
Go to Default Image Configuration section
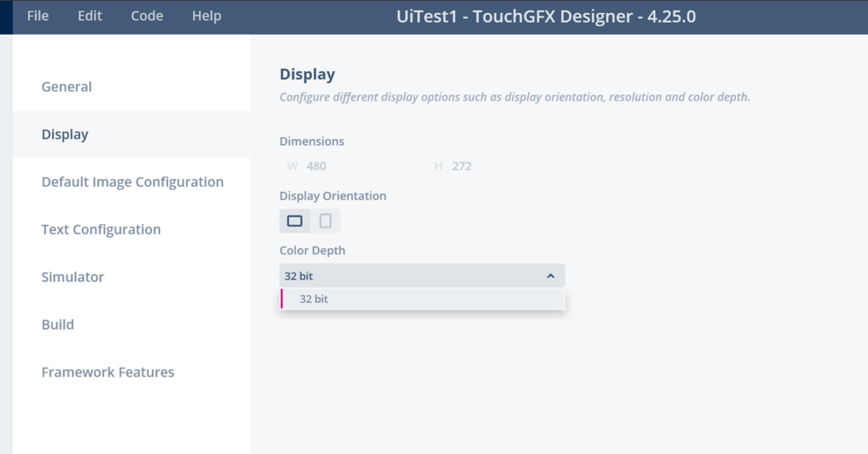pyautogui.click(x=132, y=182)
